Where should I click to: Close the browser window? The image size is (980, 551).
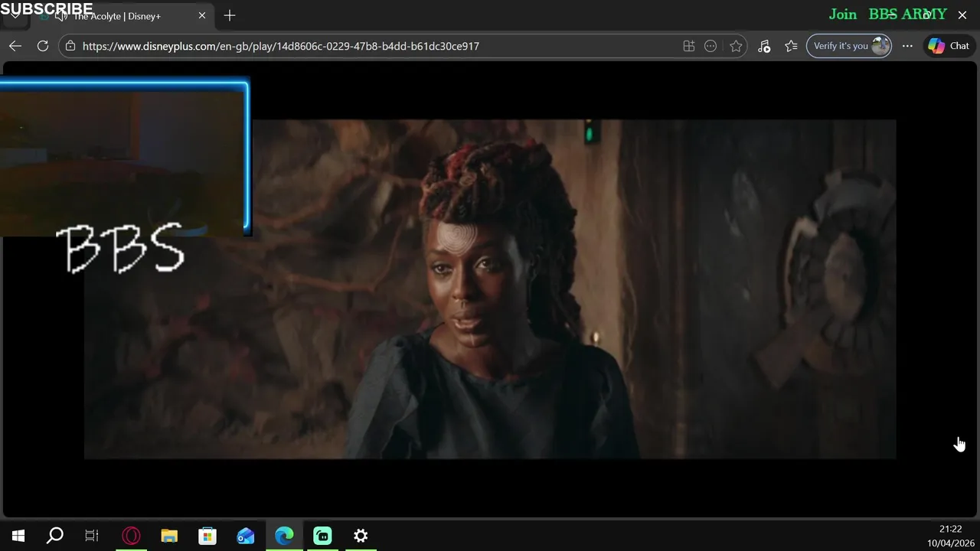pos(962,15)
